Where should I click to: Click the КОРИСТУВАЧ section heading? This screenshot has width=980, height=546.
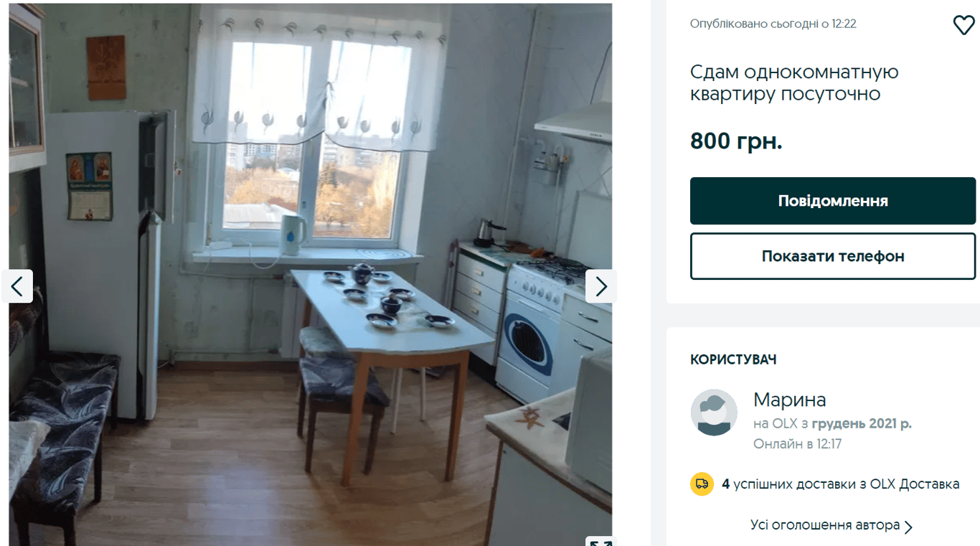733,359
